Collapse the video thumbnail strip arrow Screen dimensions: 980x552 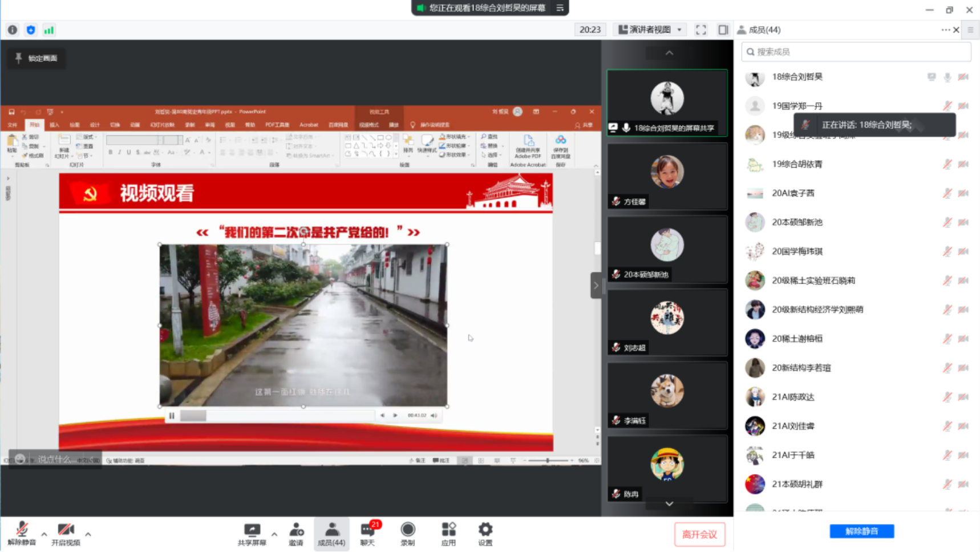596,285
